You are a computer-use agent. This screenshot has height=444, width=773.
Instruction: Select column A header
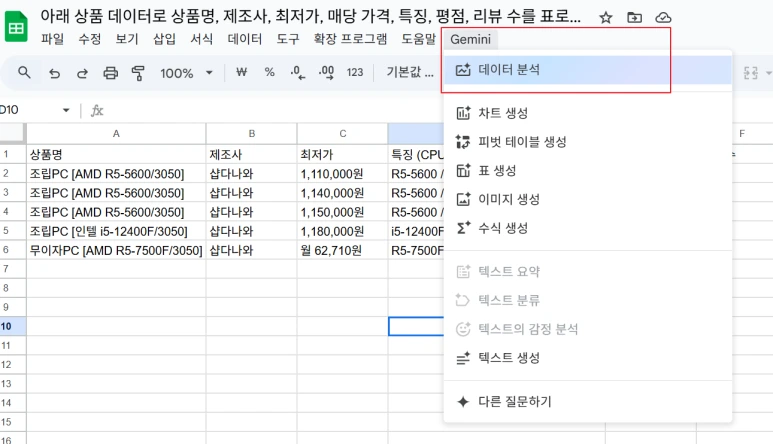click(116, 134)
